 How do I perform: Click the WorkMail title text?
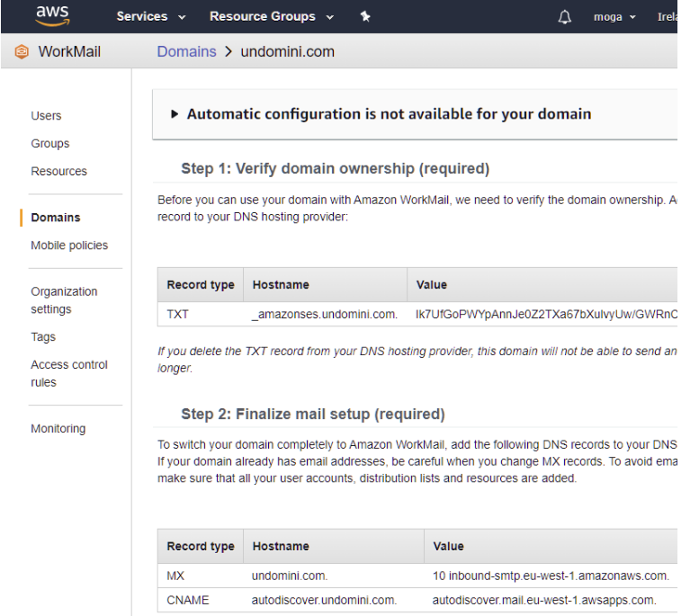pyautogui.click(x=69, y=51)
